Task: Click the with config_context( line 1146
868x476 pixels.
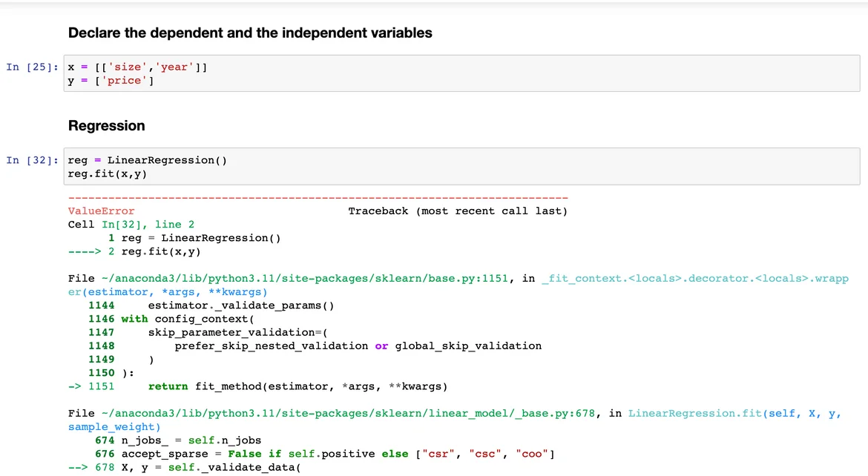Action: pos(188,319)
